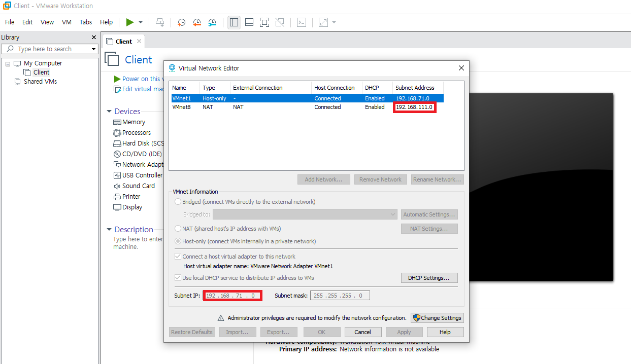Click the Description text area placeholder
Screen dimensions: 631x364
coord(138,243)
